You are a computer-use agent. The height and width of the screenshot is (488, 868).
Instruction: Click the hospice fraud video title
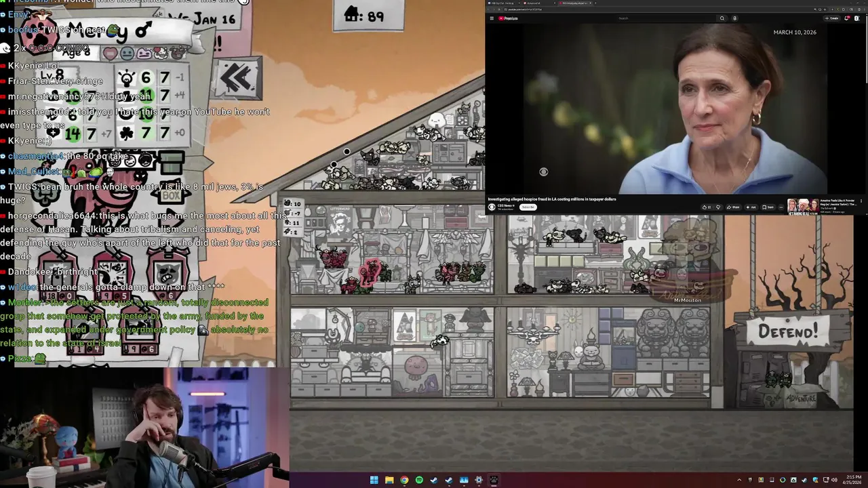552,199
